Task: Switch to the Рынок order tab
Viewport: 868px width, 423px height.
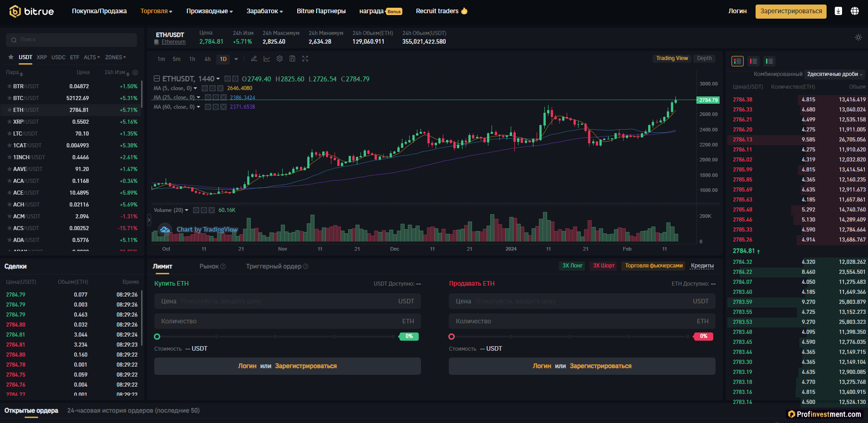Action: click(209, 267)
